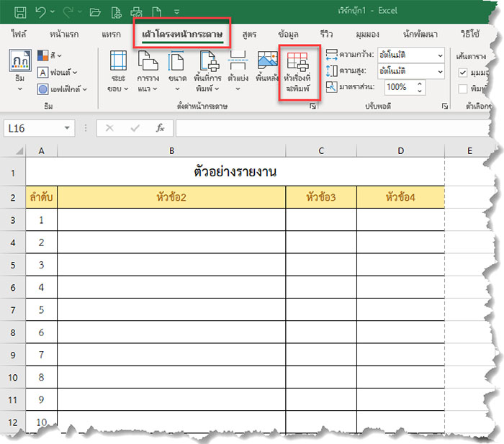Image resolution: width=504 pixels, height=444 pixels.
Task: Expand the Width dropdown set to automatic
Action: (x=439, y=55)
